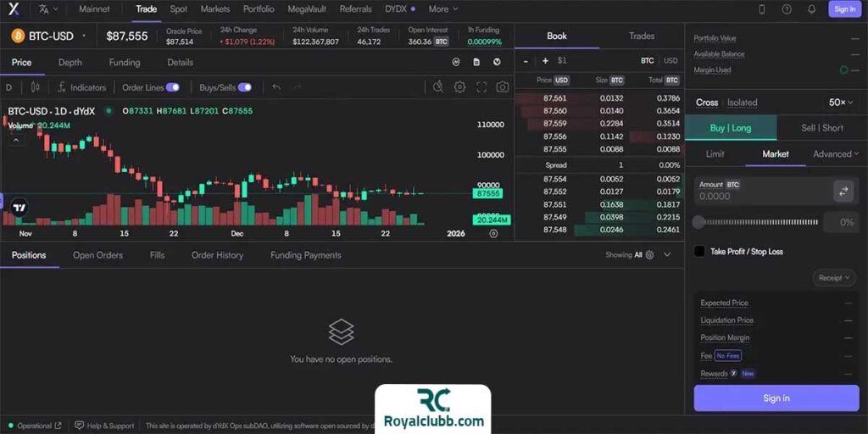Open the 50× leverage dropdown

point(842,103)
